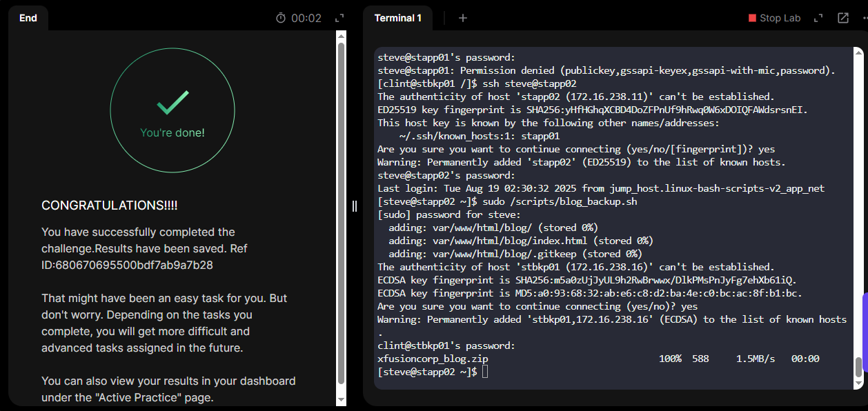The width and height of the screenshot is (868, 411).
Task: Click the instructions panel scroll up arrow
Action: 341,34
